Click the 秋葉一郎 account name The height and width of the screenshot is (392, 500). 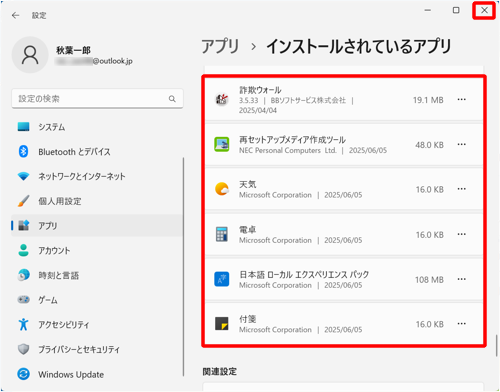click(73, 50)
